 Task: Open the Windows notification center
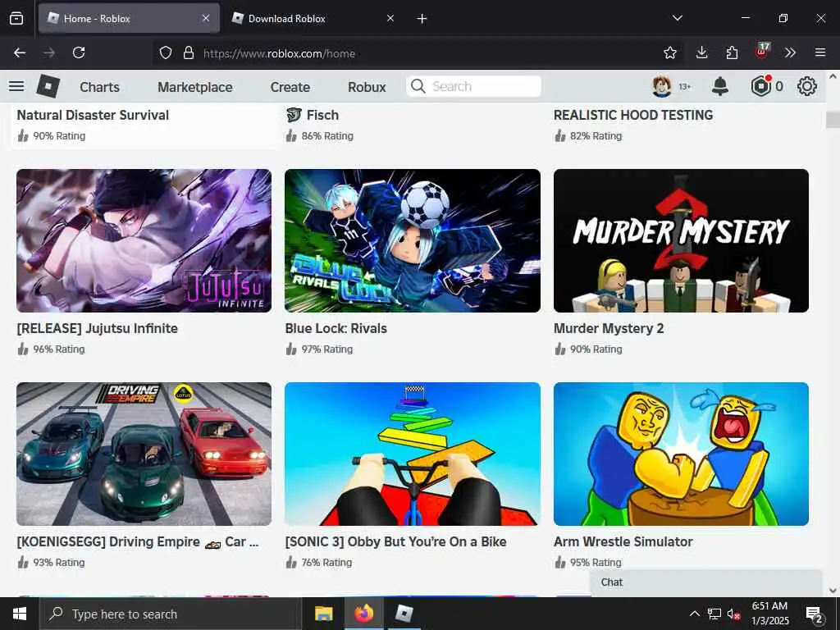tap(815, 614)
